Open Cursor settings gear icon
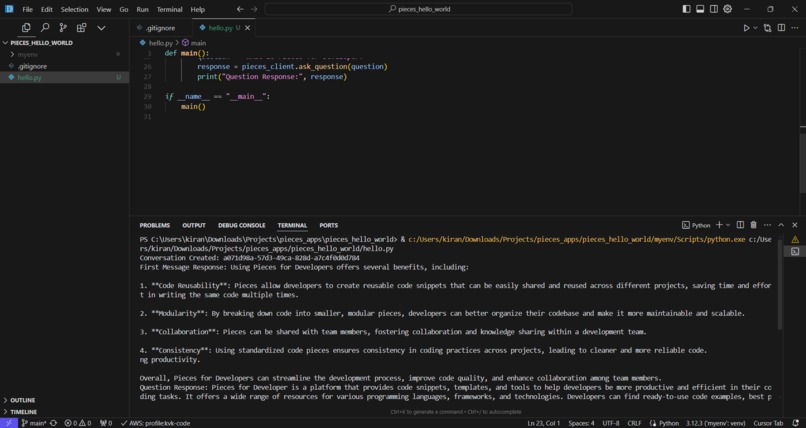 728,9
